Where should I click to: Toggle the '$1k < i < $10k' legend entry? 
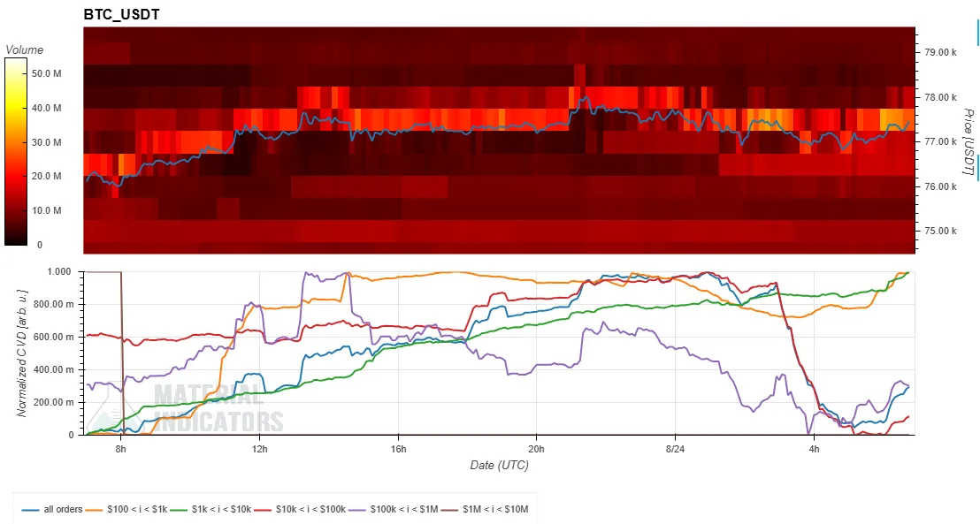point(211,509)
